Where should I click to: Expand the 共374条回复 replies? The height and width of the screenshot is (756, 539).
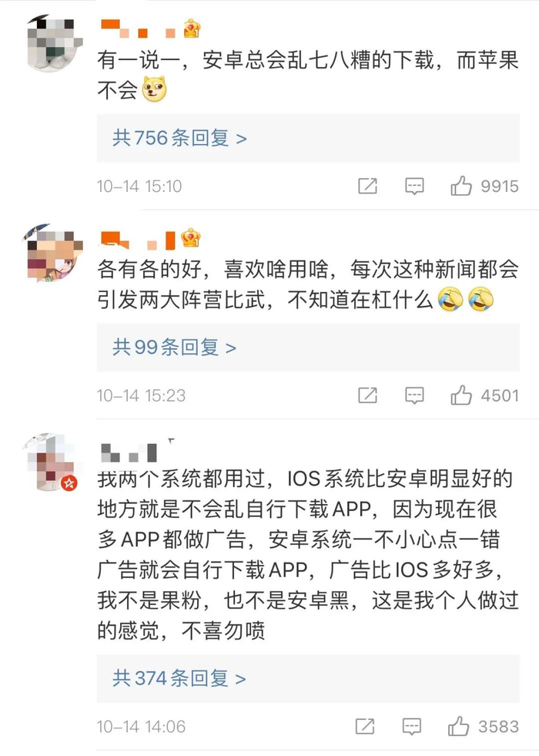tap(308, 678)
